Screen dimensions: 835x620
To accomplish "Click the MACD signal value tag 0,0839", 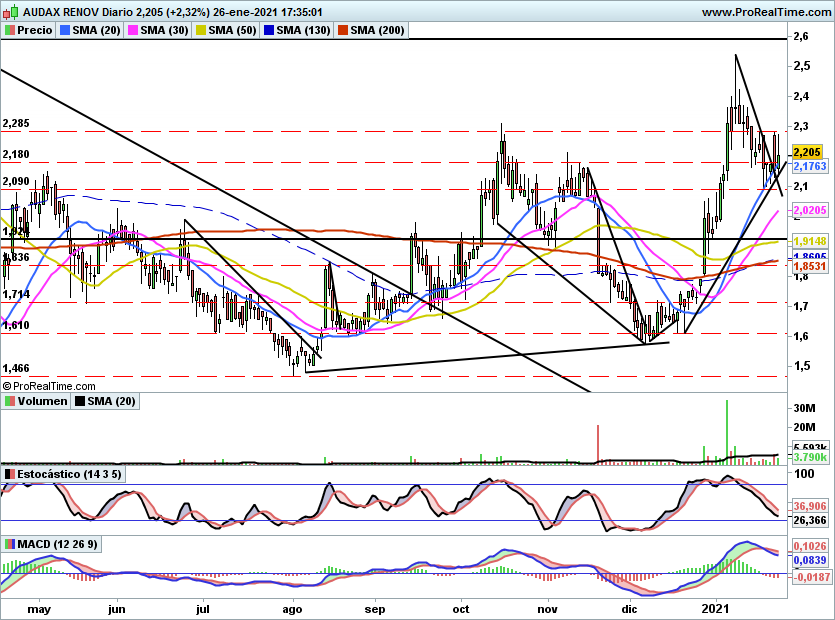I will 810,560.
